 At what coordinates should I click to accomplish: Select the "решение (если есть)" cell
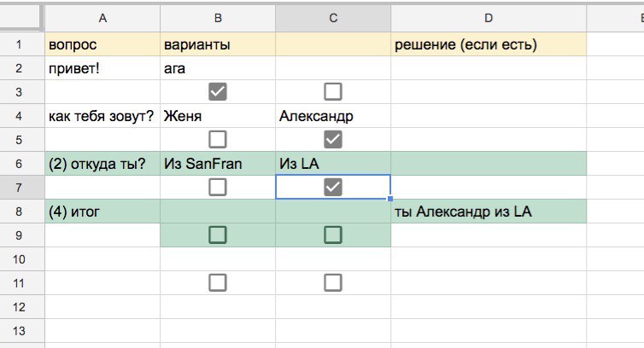[488, 44]
